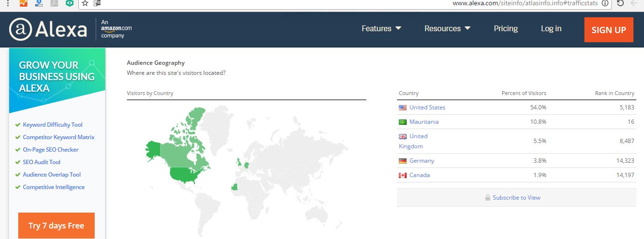The image size is (644, 239).
Task: Click the 3.8% value for Germany
Action: tap(540, 161)
